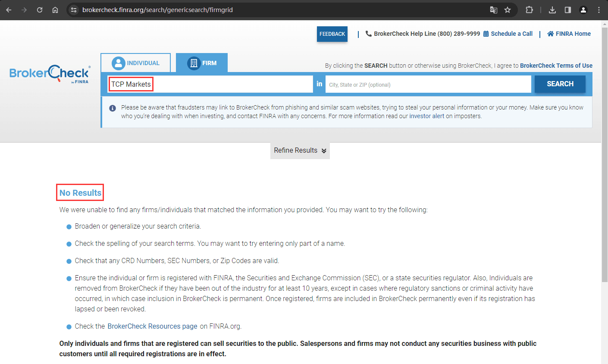The image size is (608, 364).
Task: Open the Chrome three-dot menu
Action: (599, 10)
